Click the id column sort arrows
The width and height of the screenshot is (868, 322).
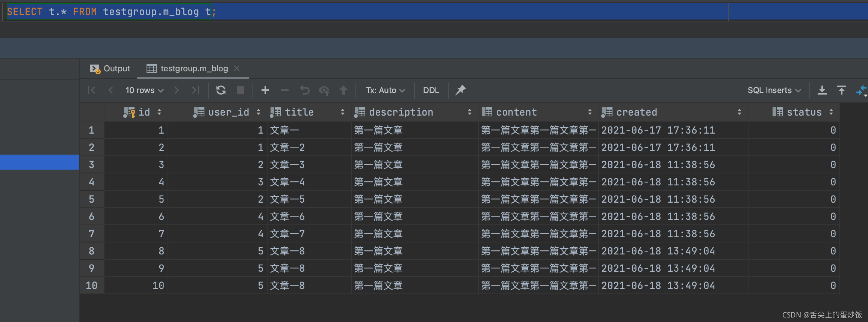pyautogui.click(x=159, y=112)
